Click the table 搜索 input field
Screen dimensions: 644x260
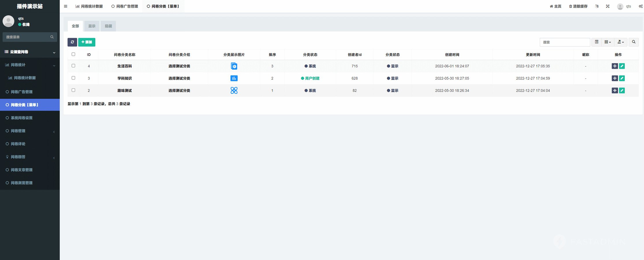click(565, 42)
